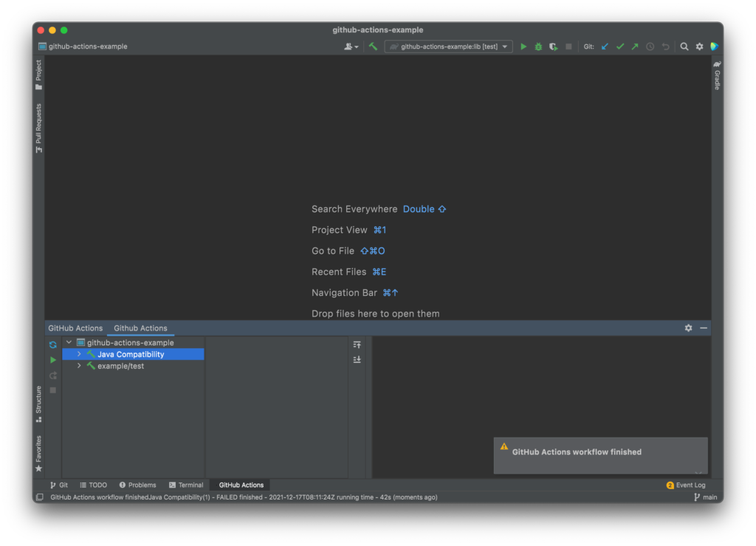Open the Event Log
The image size is (756, 546).
(x=686, y=485)
